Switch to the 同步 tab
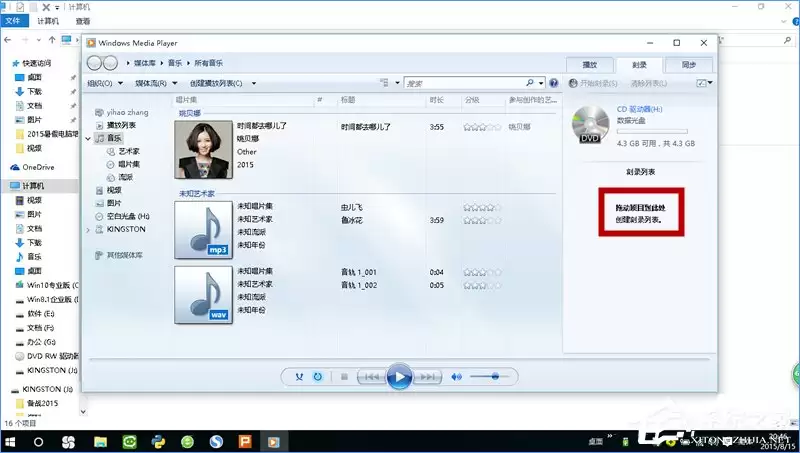The width and height of the screenshot is (800, 453). [x=689, y=65]
